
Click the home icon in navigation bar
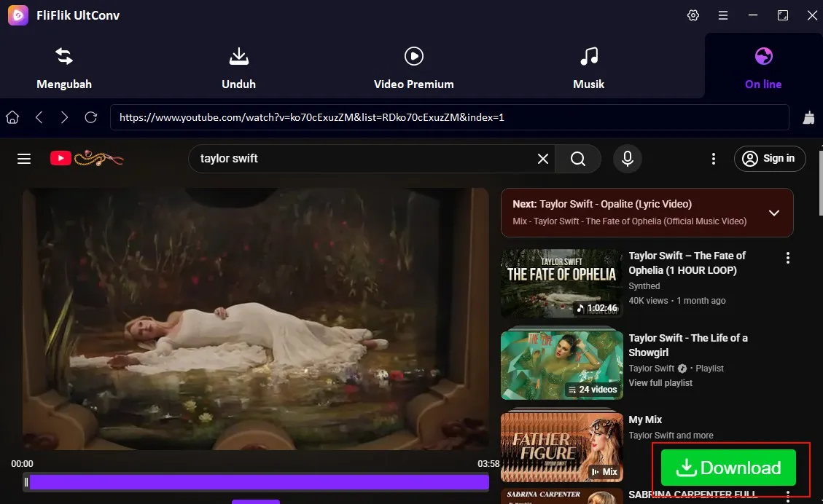click(x=12, y=117)
